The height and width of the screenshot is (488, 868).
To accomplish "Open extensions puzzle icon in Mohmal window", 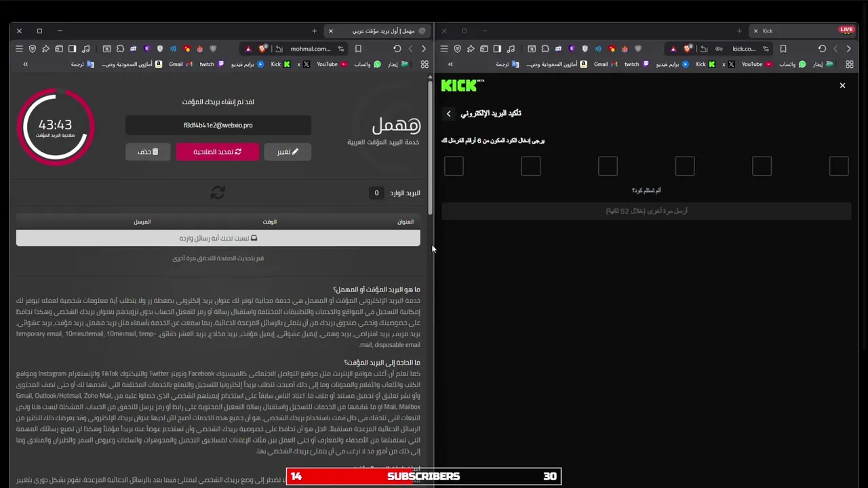I will pos(120,49).
